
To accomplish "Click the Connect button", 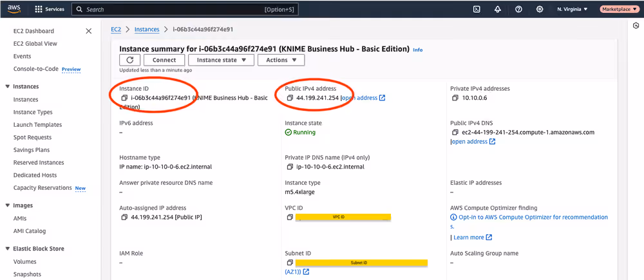I will click(x=164, y=60).
